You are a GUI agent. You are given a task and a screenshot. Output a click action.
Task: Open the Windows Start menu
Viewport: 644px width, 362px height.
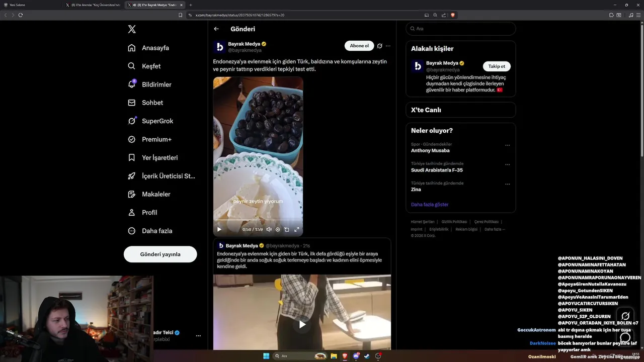coord(266,356)
